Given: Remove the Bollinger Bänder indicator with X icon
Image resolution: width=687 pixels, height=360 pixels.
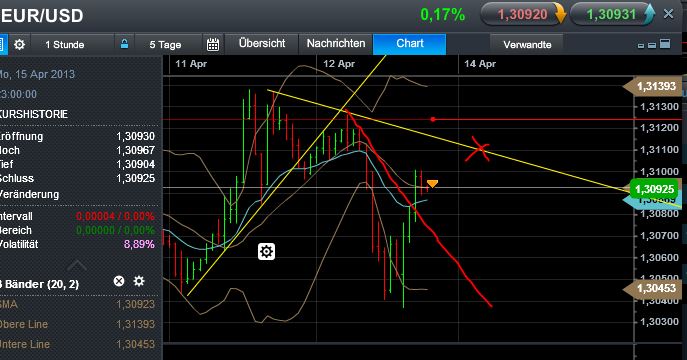Looking at the screenshot, I should 119,281.
